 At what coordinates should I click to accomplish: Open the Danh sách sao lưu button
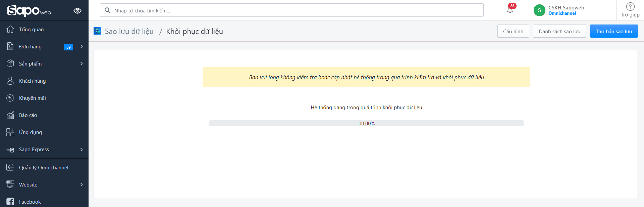[x=559, y=32]
